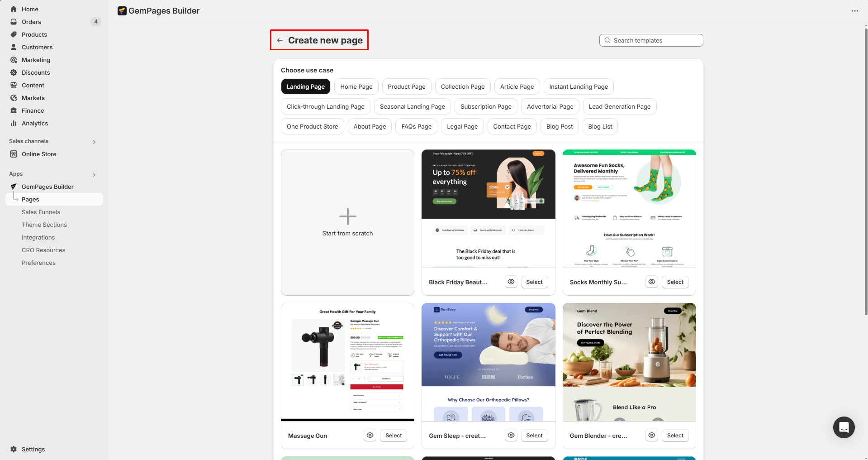Click the Discounts icon in sidebar
The height and width of the screenshot is (460, 868).
[x=14, y=72]
